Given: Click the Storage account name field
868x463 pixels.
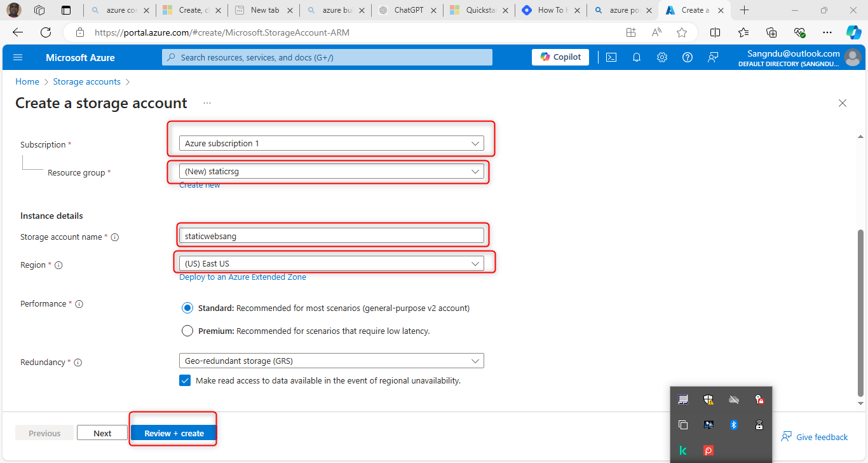Looking at the screenshot, I should (332, 236).
